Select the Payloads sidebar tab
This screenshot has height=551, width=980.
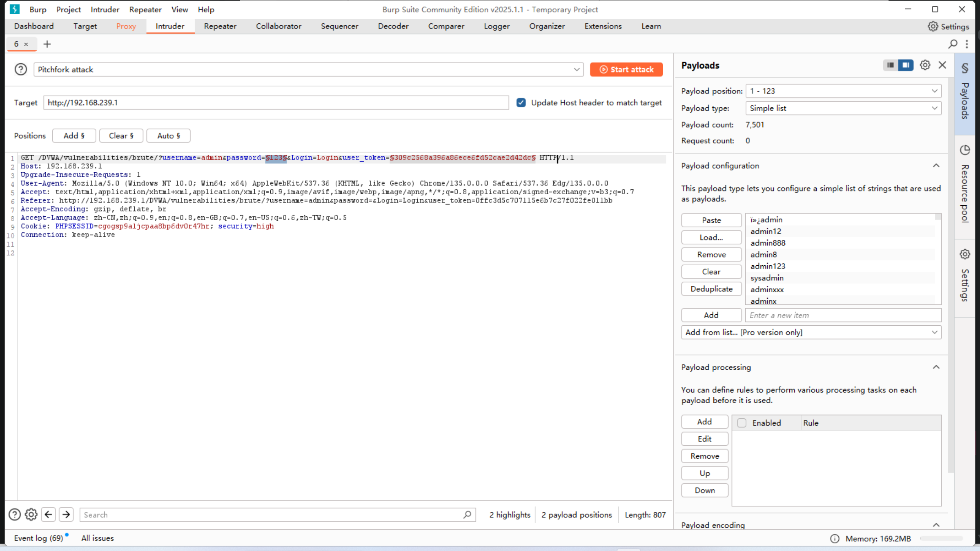click(965, 93)
